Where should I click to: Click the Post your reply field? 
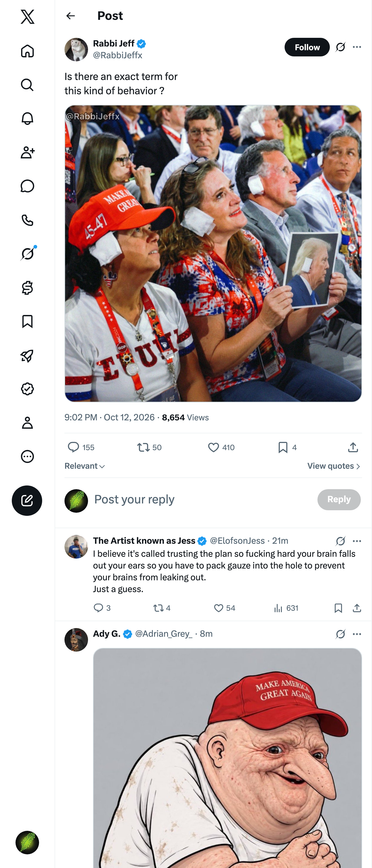(202, 499)
